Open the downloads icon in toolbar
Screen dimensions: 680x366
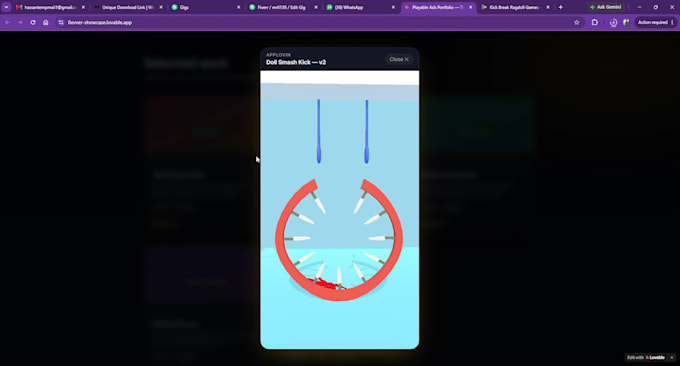pyautogui.click(x=613, y=23)
